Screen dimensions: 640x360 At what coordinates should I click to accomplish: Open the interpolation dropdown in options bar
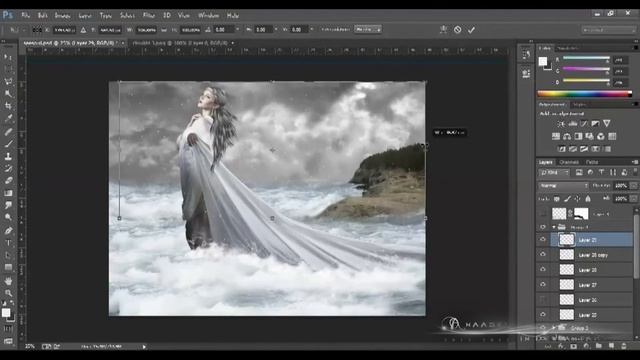[x=368, y=29]
